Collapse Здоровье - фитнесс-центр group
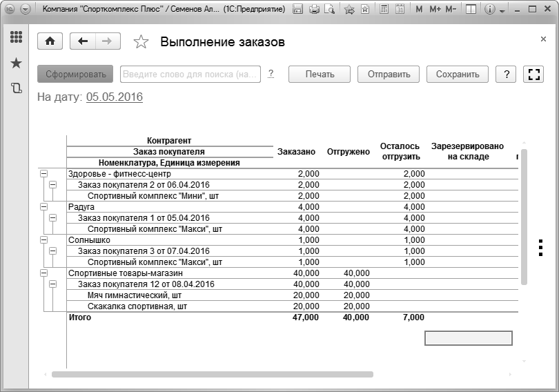Viewport: 559px width, 392px height. pos(43,174)
